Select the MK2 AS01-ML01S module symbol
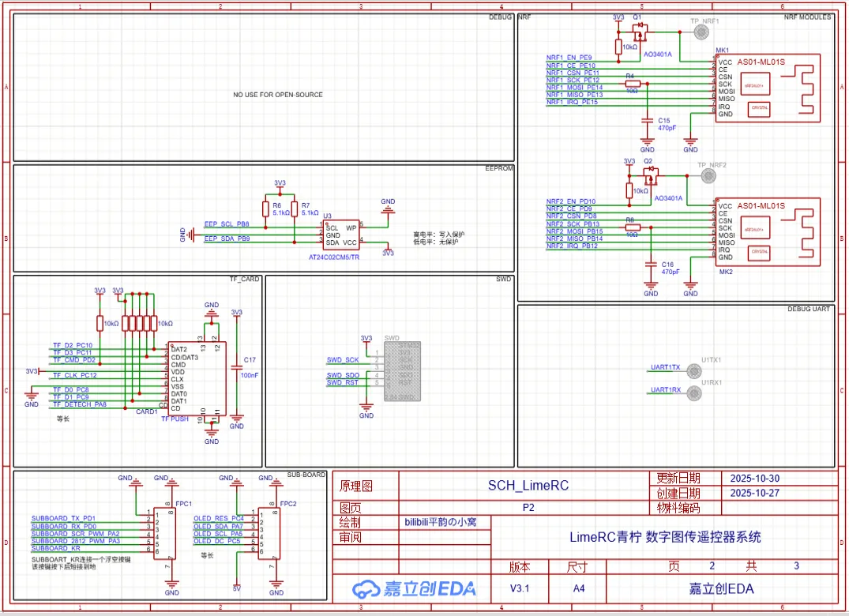The height and width of the screenshot is (616, 849). [767, 231]
